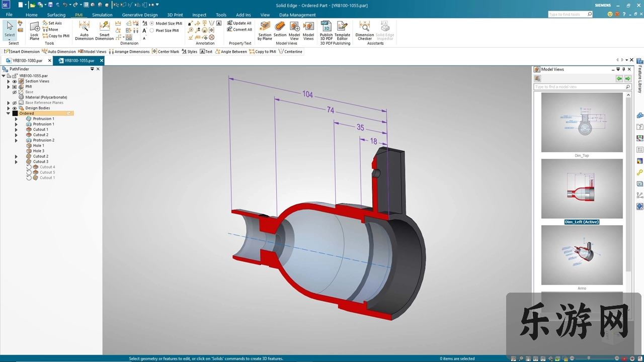Toggle PMI visibility box in PathFinder

pos(15,86)
